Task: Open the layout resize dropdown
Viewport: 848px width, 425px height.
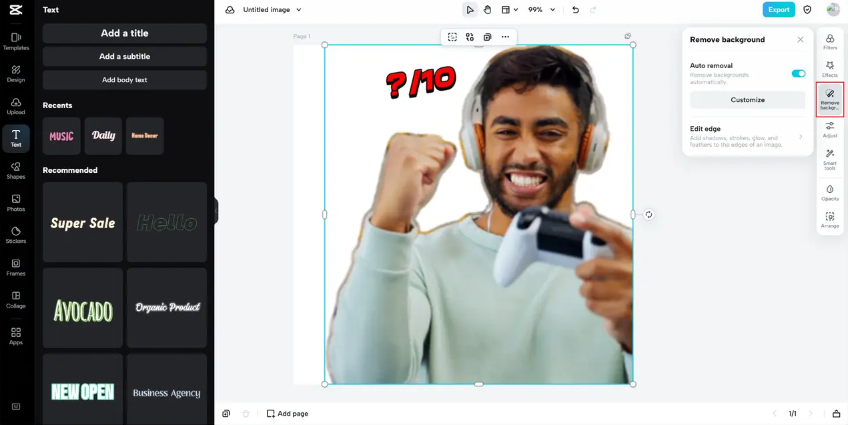Action: (x=509, y=10)
